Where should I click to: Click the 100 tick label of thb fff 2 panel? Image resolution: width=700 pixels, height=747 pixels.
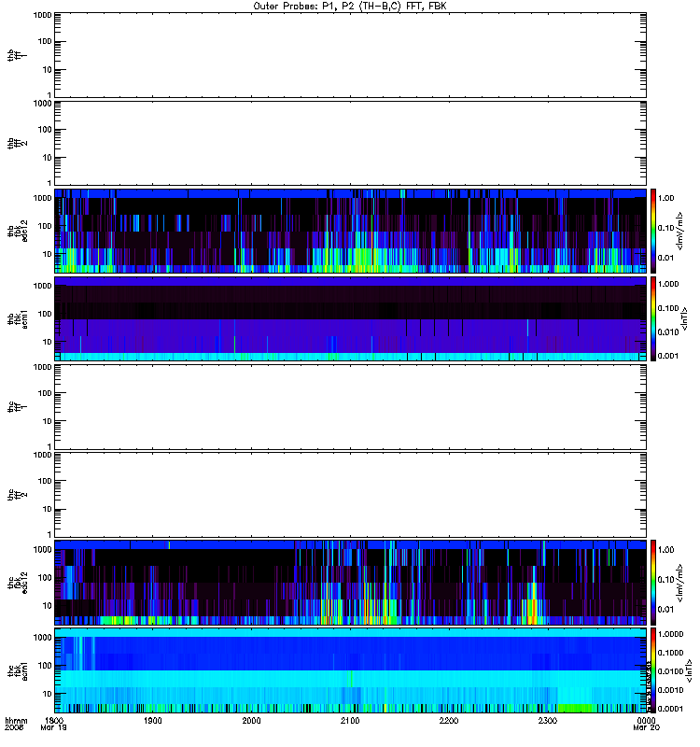point(45,130)
